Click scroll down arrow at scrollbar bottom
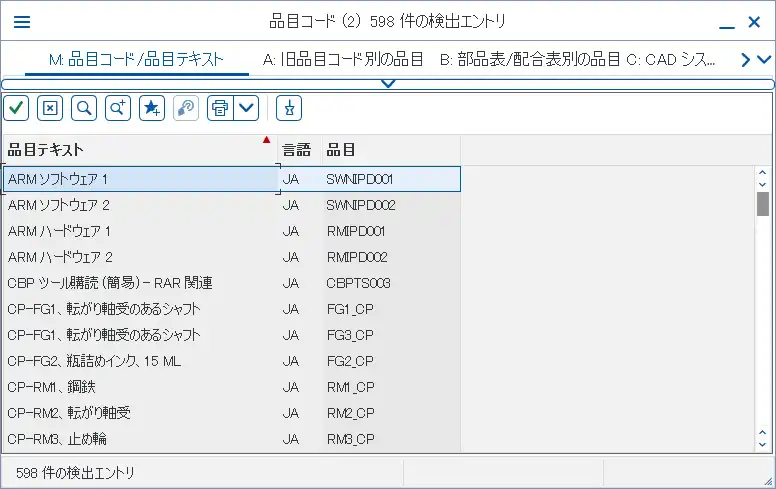This screenshot has width=776, height=489. [x=763, y=444]
